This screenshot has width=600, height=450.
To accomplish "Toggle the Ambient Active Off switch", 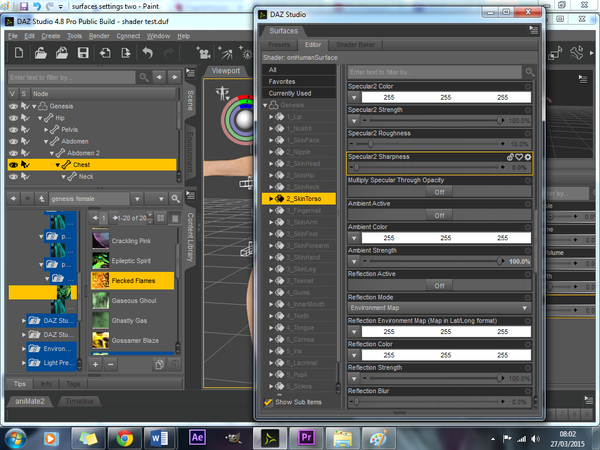I will pyautogui.click(x=440, y=215).
